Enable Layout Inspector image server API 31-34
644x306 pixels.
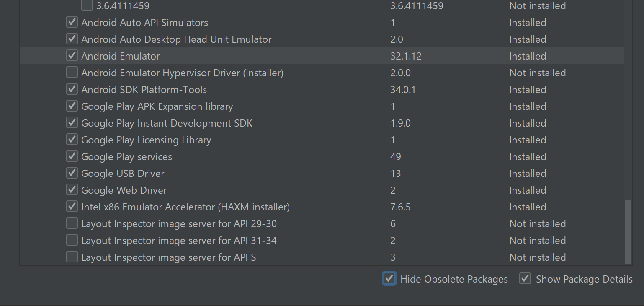[x=72, y=240]
